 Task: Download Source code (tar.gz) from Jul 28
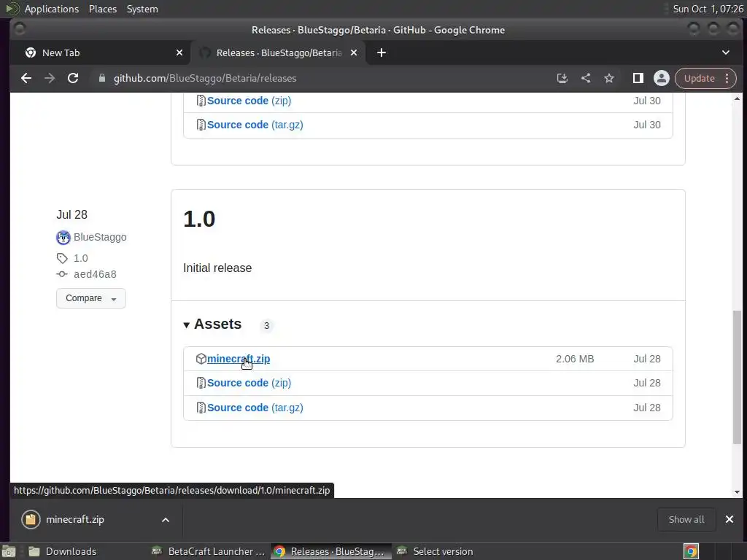[255, 408]
